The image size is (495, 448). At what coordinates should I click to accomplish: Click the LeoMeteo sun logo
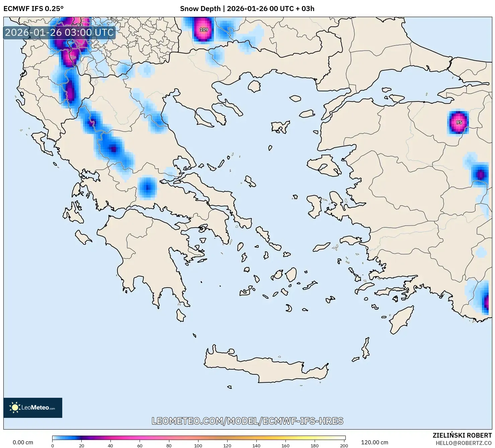click(15, 407)
